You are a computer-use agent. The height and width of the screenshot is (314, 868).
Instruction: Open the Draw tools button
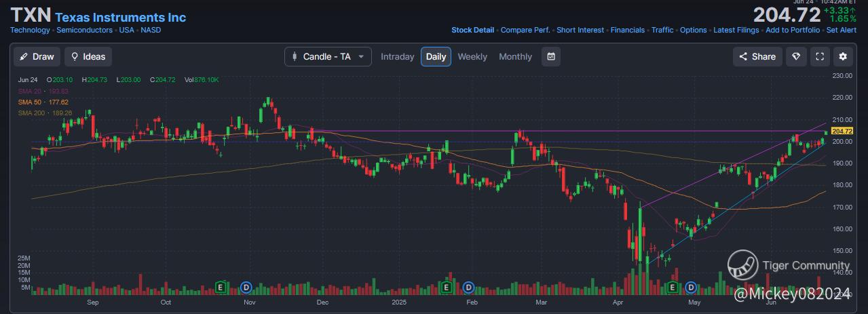(37, 57)
